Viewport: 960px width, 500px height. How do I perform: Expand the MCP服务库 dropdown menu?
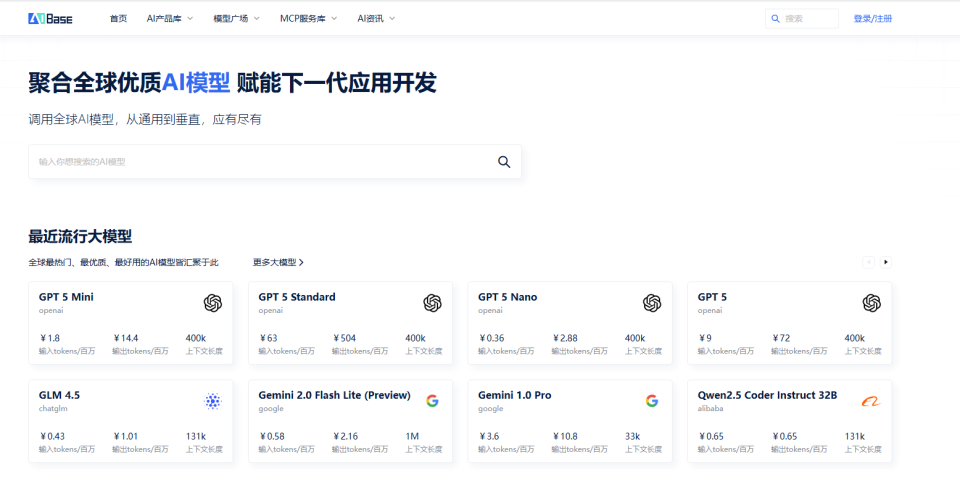tap(309, 19)
